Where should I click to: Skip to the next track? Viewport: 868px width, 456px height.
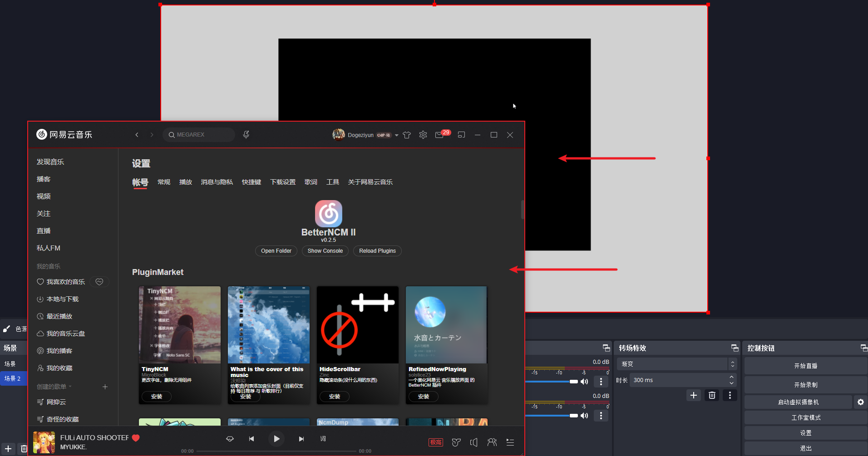[301, 439]
